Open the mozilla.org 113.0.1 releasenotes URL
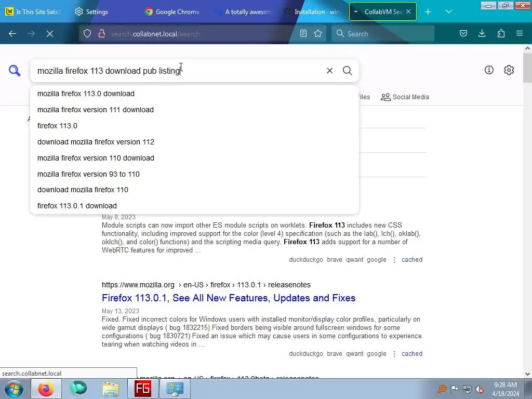This screenshot has width=532, height=399. point(206,285)
